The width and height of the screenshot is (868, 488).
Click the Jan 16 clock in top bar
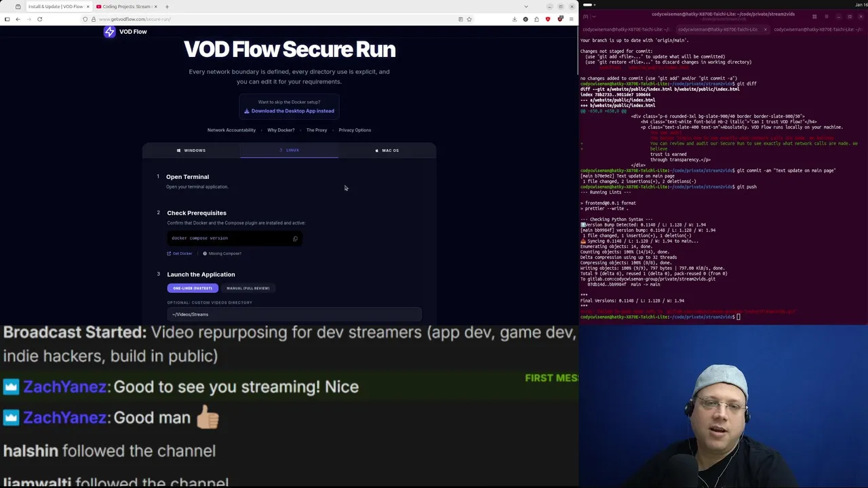point(861,5)
